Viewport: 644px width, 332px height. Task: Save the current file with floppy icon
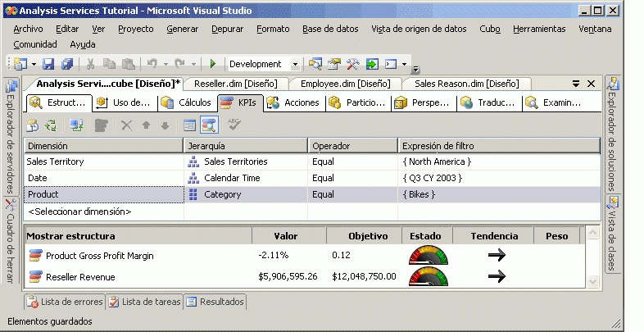[48, 64]
